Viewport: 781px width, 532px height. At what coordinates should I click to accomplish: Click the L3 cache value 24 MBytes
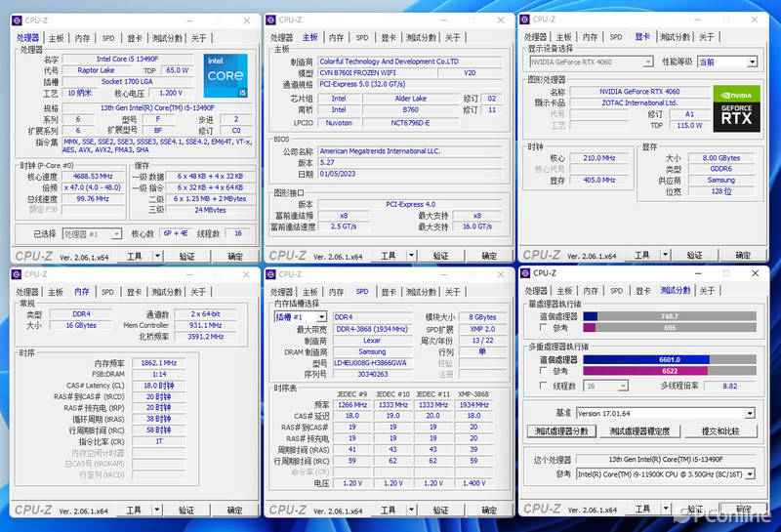(210, 210)
